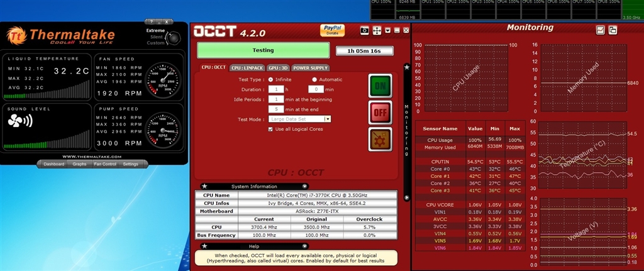The height and width of the screenshot is (271, 644).
Task: Click the green Testing status bar
Action: (x=264, y=50)
